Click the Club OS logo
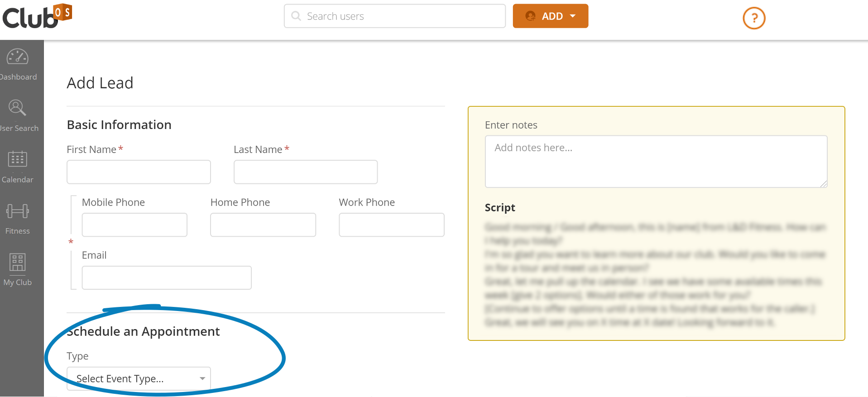This screenshot has height=397, width=868. pyautogui.click(x=37, y=16)
